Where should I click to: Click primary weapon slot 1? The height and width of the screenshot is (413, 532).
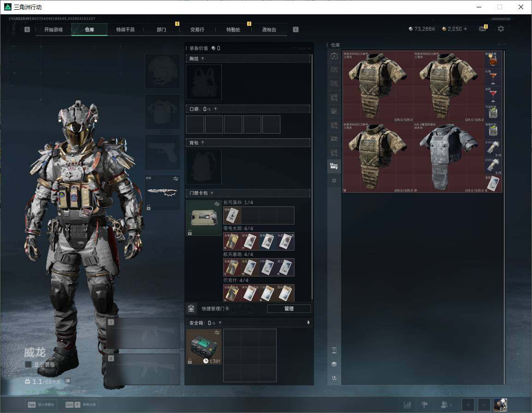(x=143, y=333)
